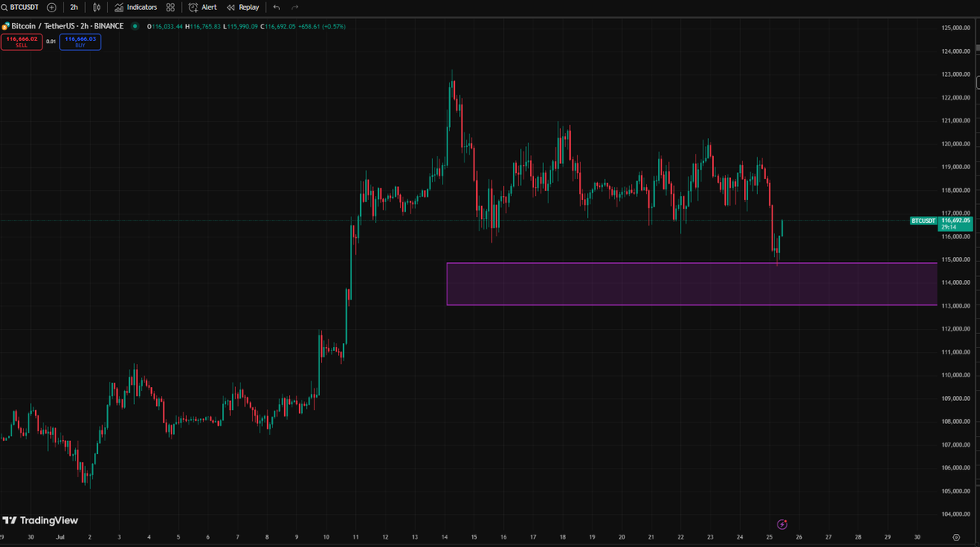
Task: Click the 125,000.00 price scale label
Action: point(955,28)
